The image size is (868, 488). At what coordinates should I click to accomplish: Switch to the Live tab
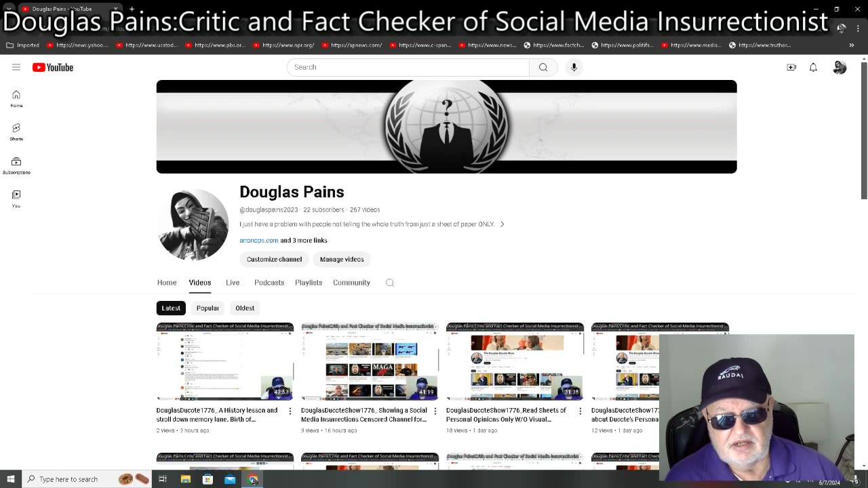click(x=233, y=283)
